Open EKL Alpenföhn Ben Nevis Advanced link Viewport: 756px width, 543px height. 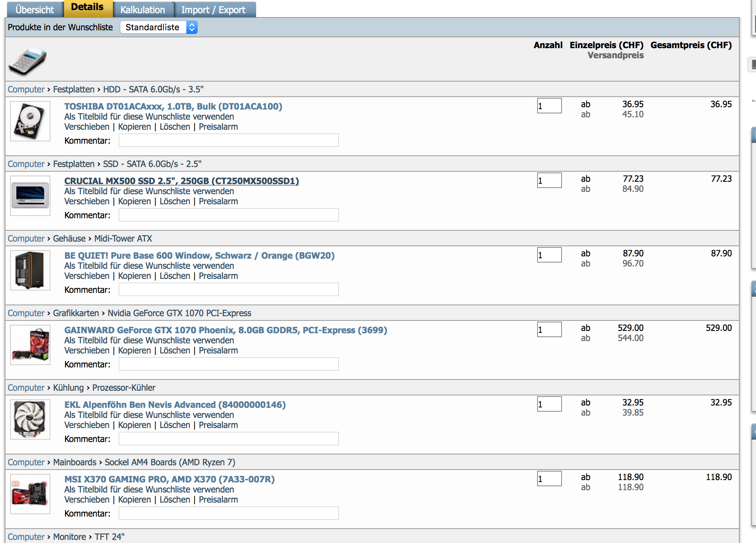coord(175,405)
